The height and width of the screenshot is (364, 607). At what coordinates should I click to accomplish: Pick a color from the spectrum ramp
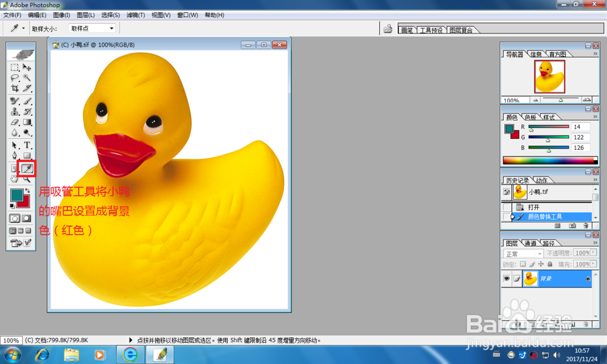[x=550, y=161]
